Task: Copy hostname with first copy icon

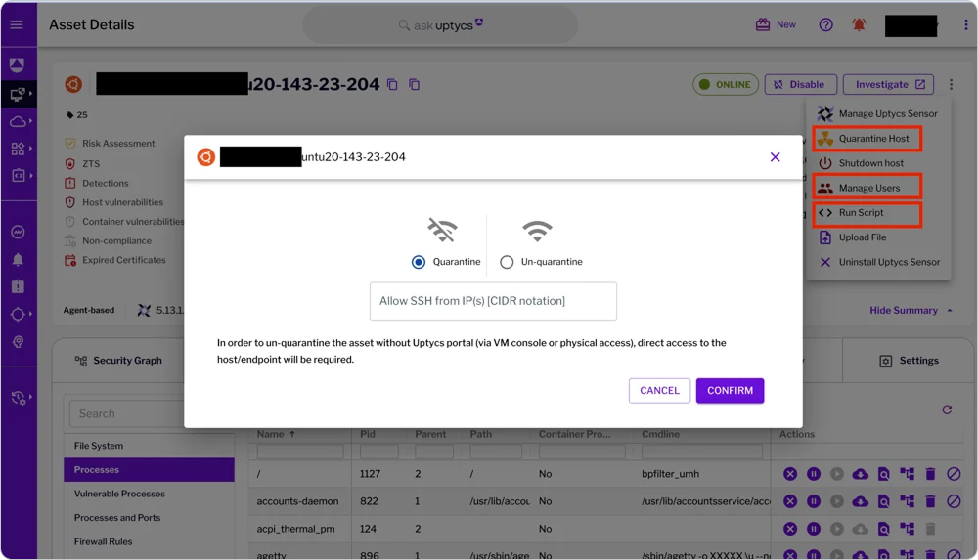Action: [392, 84]
